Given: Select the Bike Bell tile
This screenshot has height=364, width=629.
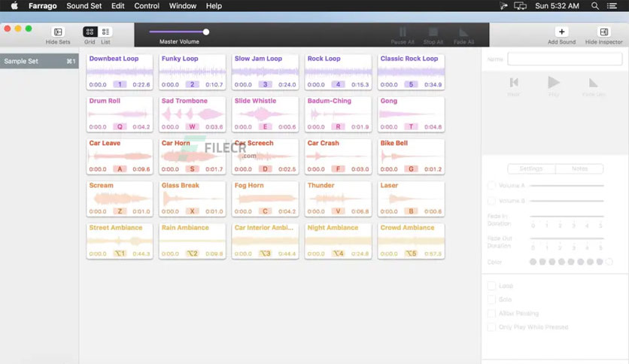Looking at the screenshot, I should pyautogui.click(x=411, y=156).
